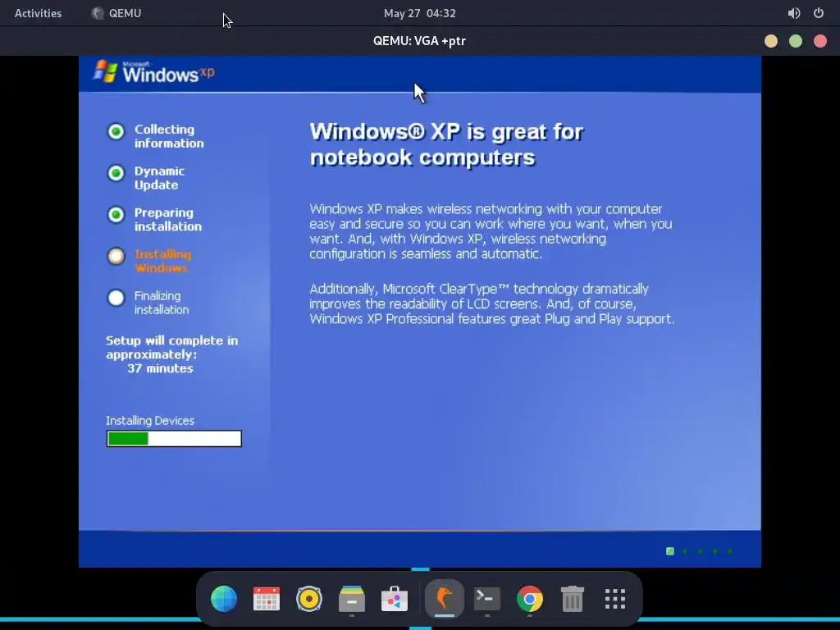Click the Collecting information step bullet
Image resolution: width=840 pixels, height=630 pixels.
tap(116, 131)
